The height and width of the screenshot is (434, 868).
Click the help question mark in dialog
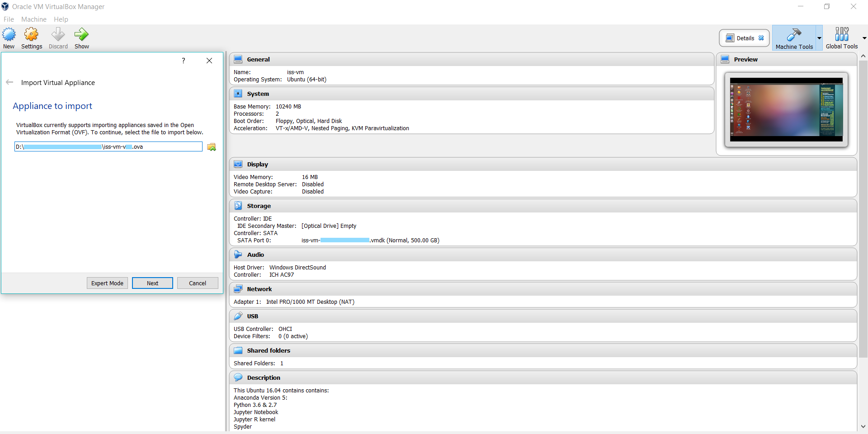pos(183,61)
